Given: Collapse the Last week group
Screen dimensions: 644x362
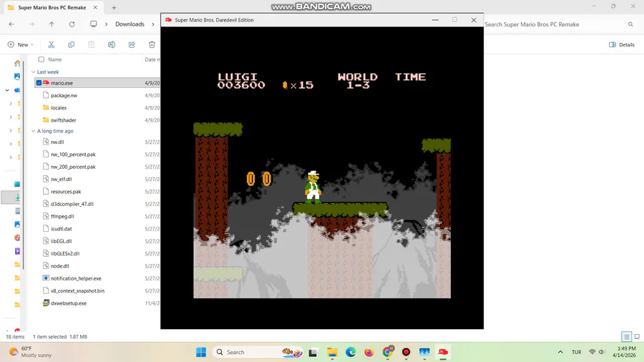Looking at the screenshot, I should [33, 72].
